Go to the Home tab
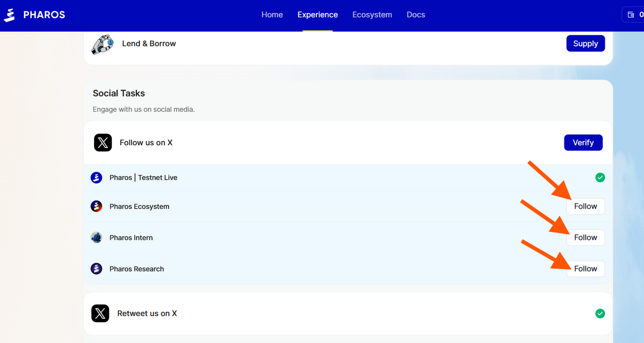The height and width of the screenshot is (343, 644). 272,15
